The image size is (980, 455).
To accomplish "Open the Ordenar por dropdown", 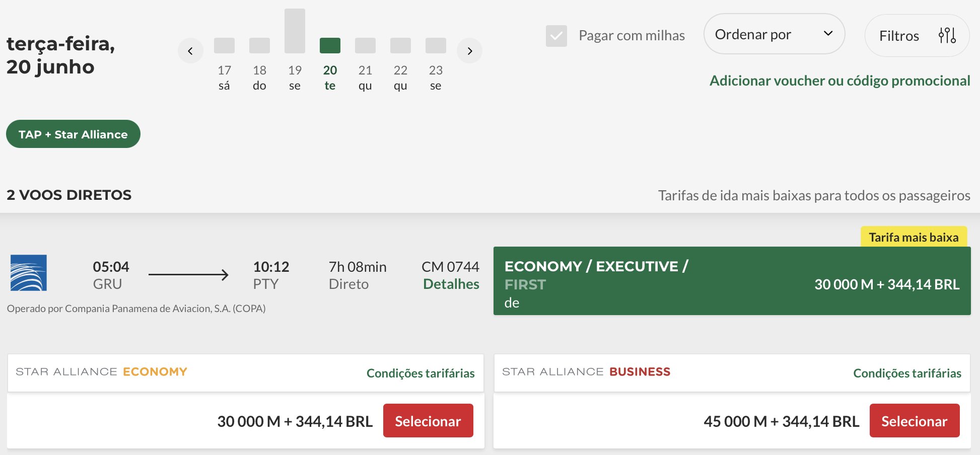I will 774,34.
